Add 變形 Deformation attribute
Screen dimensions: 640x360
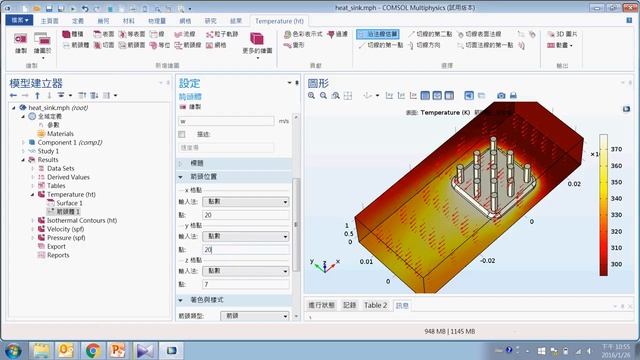[294, 45]
